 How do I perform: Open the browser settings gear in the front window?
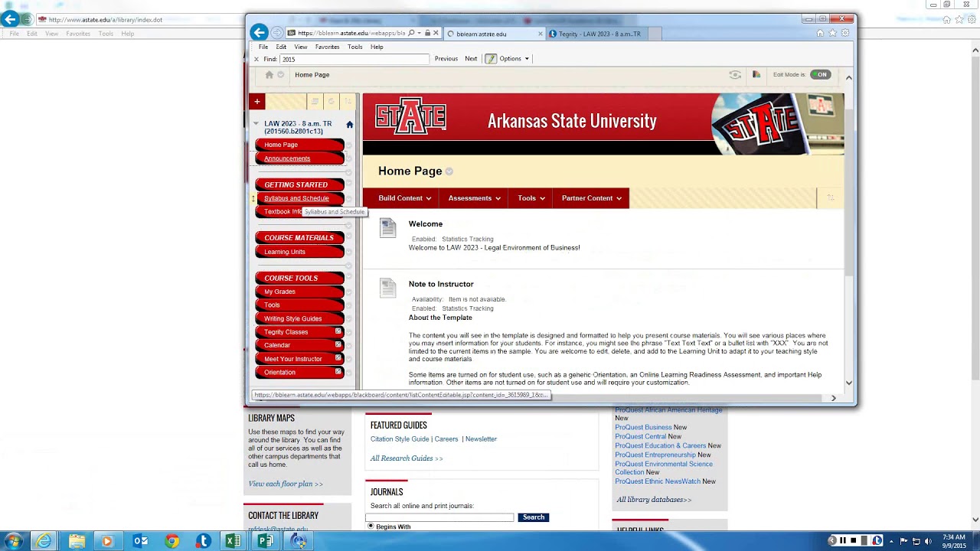pyautogui.click(x=845, y=33)
